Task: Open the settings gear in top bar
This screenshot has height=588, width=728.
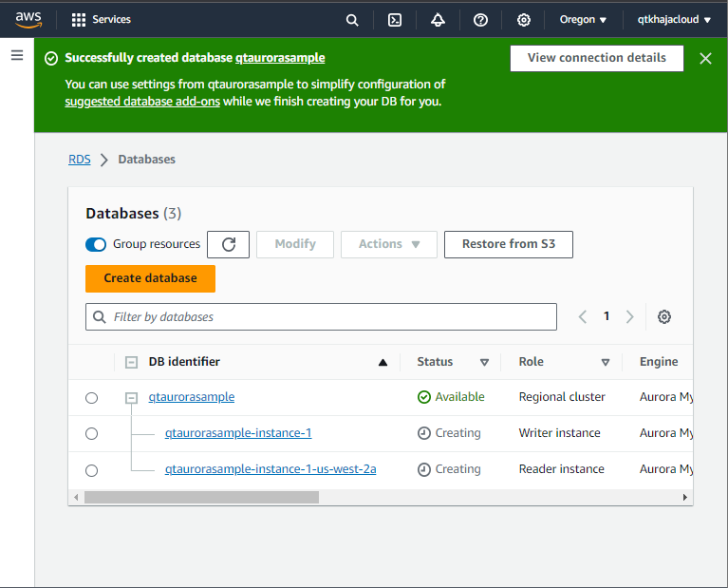Action: pos(524,20)
